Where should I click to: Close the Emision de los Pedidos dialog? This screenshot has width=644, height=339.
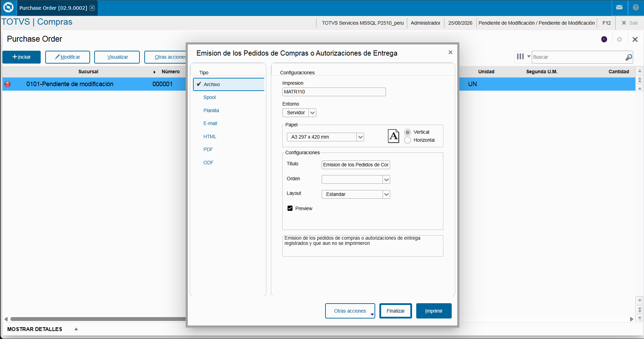pos(450,52)
